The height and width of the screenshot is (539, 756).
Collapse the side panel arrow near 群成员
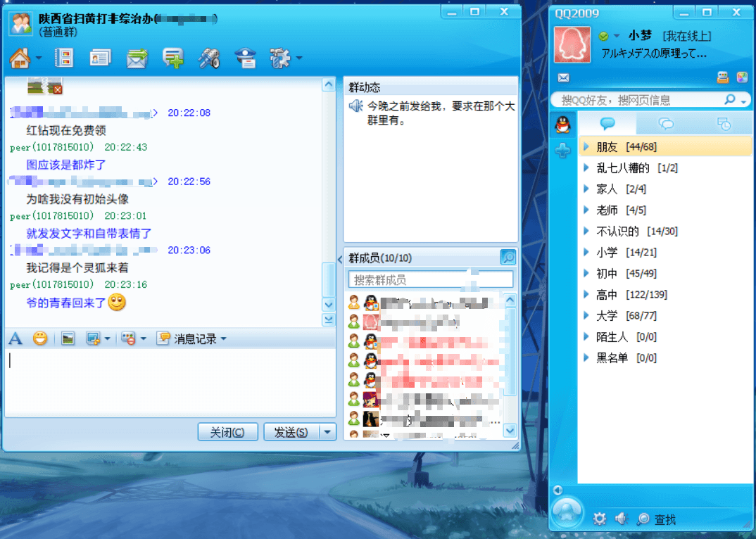coord(340,260)
